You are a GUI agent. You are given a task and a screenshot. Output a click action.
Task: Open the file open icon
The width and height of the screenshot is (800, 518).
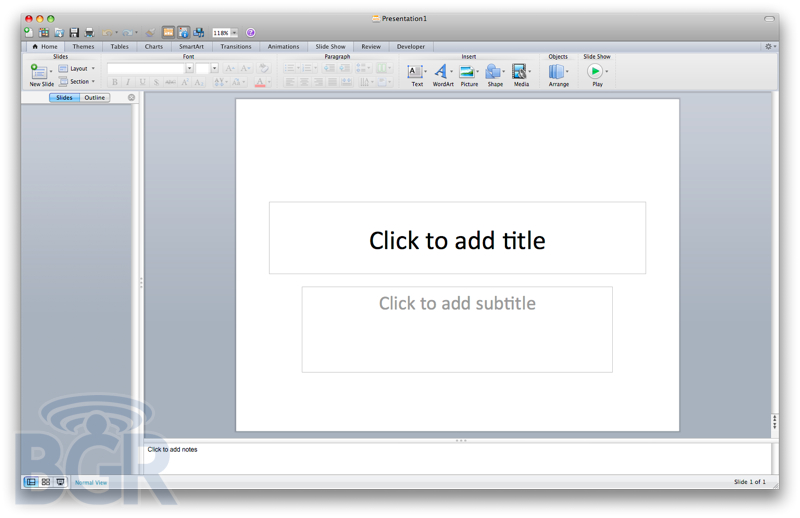(59, 33)
